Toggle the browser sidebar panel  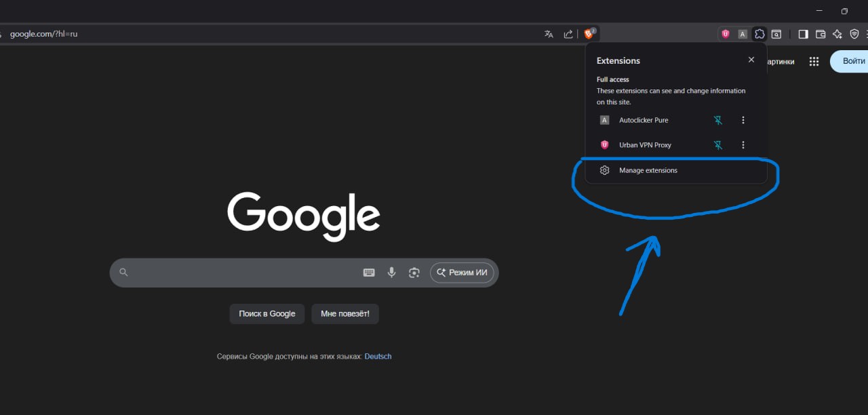[x=803, y=34]
